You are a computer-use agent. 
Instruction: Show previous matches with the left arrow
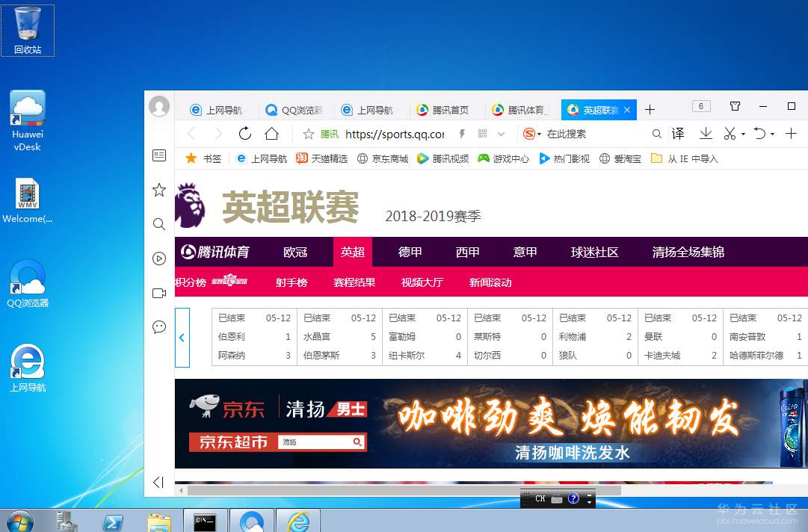(182, 337)
